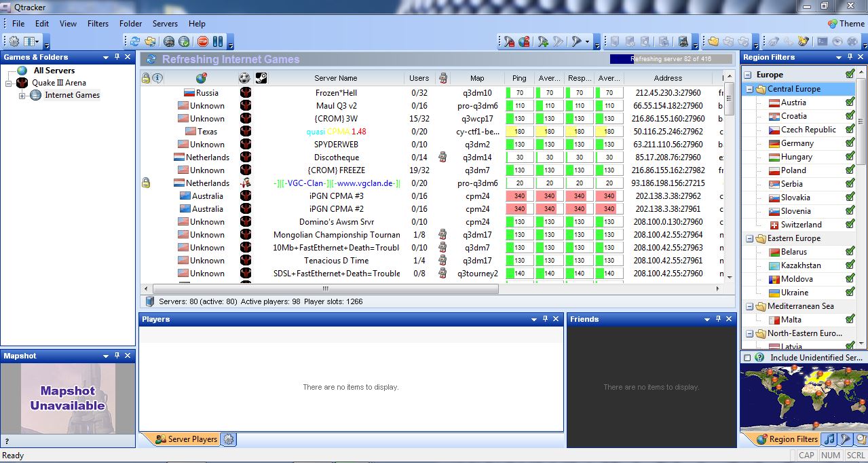The height and width of the screenshot is (463, 868).
Task: Click the server refresh progress bar
Action: click(671, 59)
